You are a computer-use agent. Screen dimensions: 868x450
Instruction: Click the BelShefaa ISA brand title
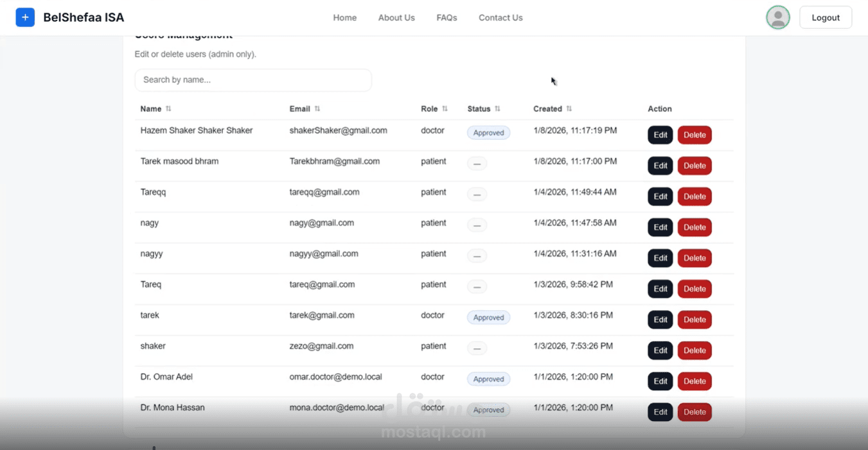click(84, 17)
